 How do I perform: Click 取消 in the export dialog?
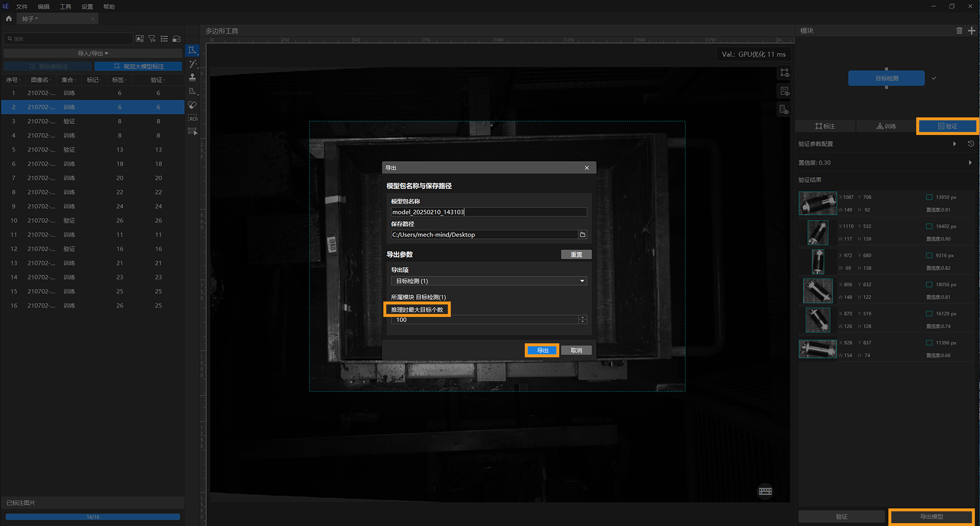tap(576, 350)
